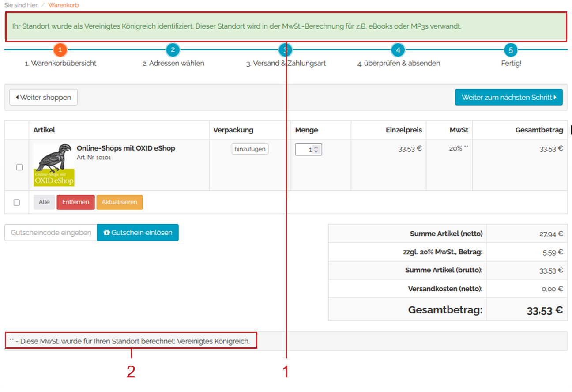Tick the checkbox for the book item
Image resolution: width=572 pixels, height=392 pixels.
click(x=19, y=167)
